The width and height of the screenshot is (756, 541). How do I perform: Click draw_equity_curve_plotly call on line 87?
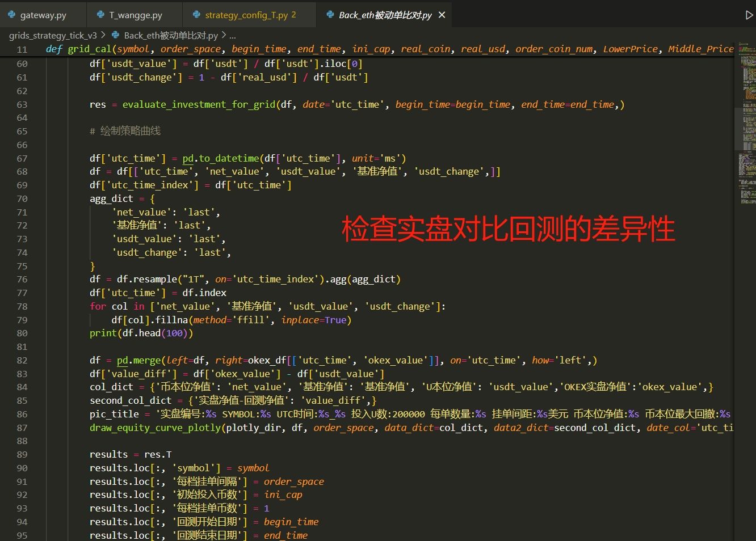pos(156,428)
